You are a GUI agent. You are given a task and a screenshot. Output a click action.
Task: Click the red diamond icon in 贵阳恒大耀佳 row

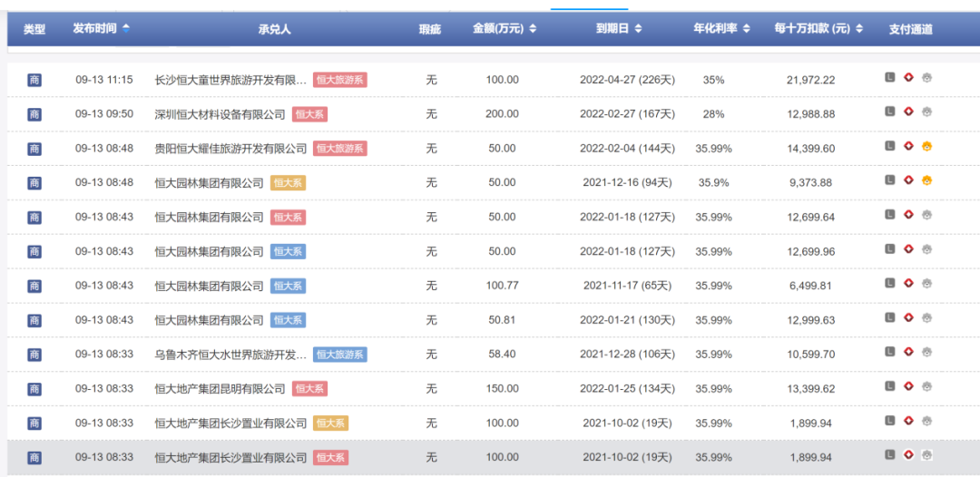click(x=908, y=146)
